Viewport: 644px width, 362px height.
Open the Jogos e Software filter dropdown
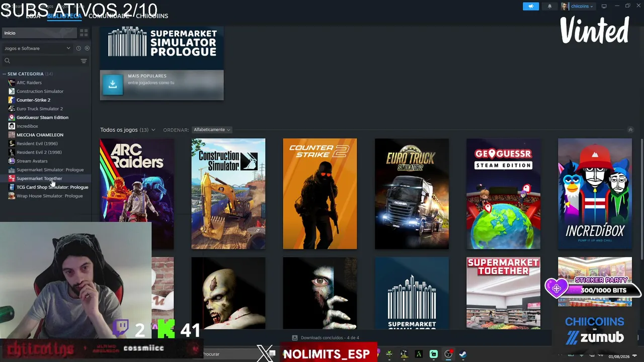(37, 48)
